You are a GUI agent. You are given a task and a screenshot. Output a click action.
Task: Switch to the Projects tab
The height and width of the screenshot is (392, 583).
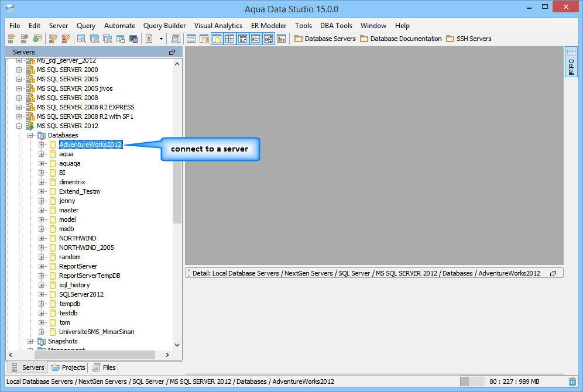pos(68,367)
